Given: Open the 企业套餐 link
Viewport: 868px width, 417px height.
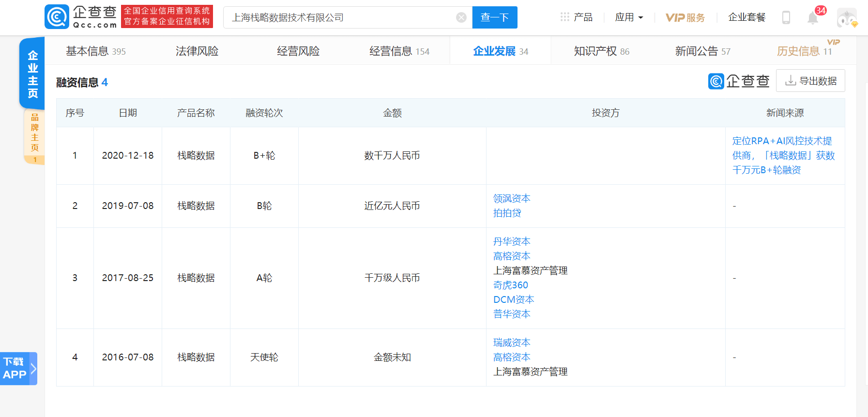Looking at the screenshot, I should coord(747,17).
